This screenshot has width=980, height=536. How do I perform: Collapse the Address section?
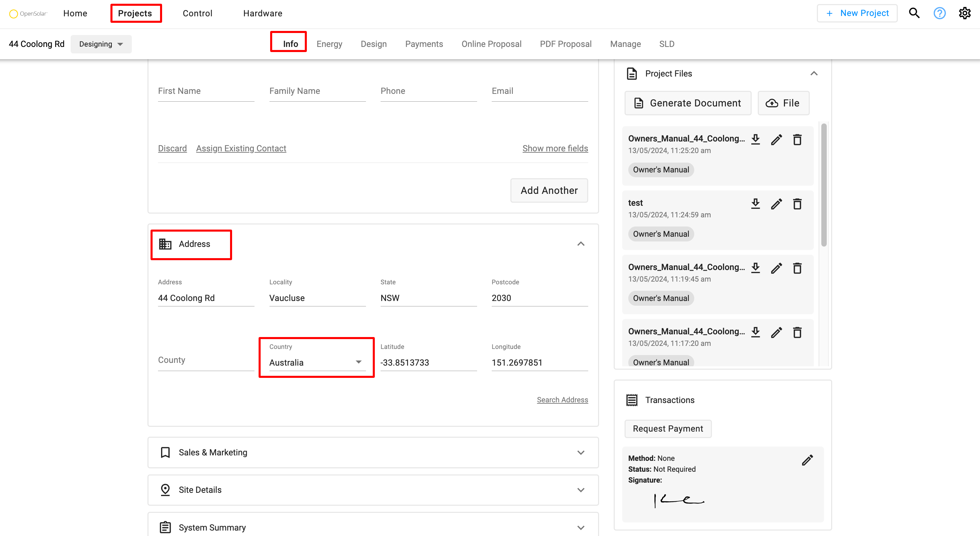point(580,244)
